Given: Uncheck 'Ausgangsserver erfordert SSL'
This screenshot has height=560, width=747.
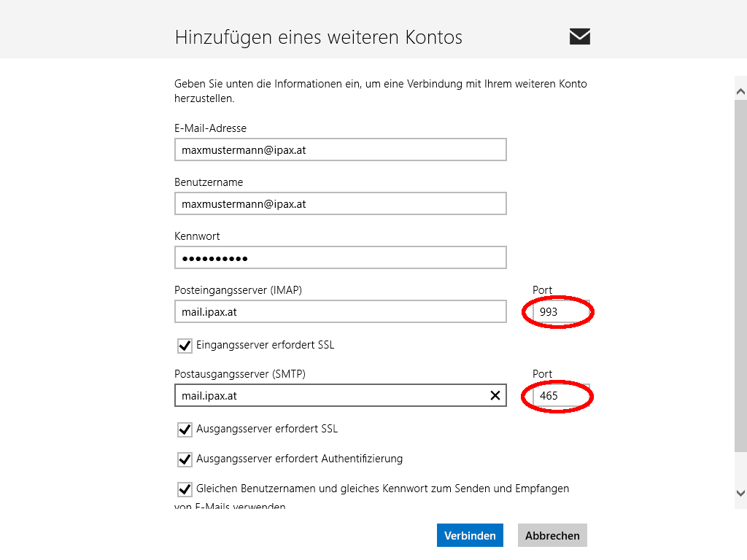Looking at the screenshot, I should [x=185, y=429].
